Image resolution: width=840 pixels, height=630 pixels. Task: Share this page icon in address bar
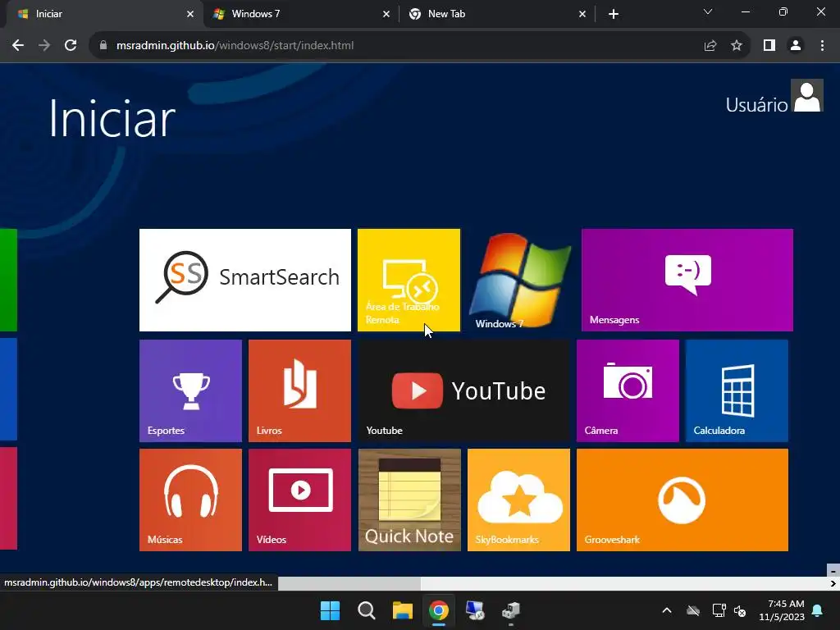point(710,46)
